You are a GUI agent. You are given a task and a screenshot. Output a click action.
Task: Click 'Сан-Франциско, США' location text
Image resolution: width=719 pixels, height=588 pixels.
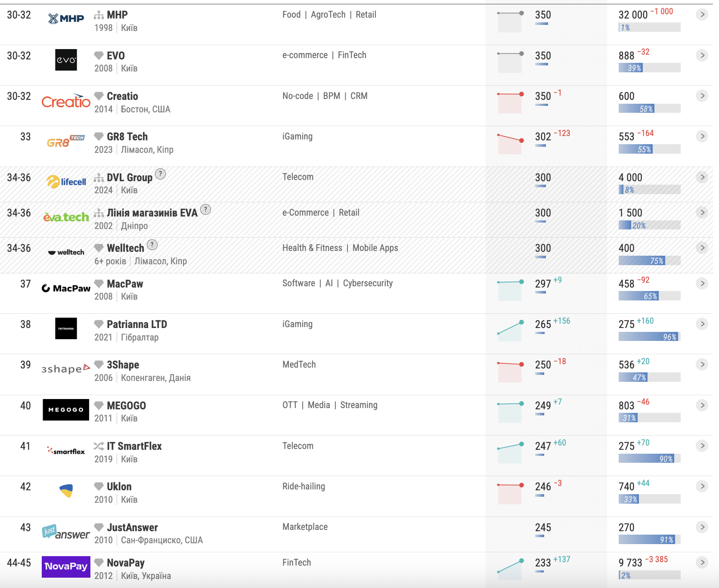point(162,540)
